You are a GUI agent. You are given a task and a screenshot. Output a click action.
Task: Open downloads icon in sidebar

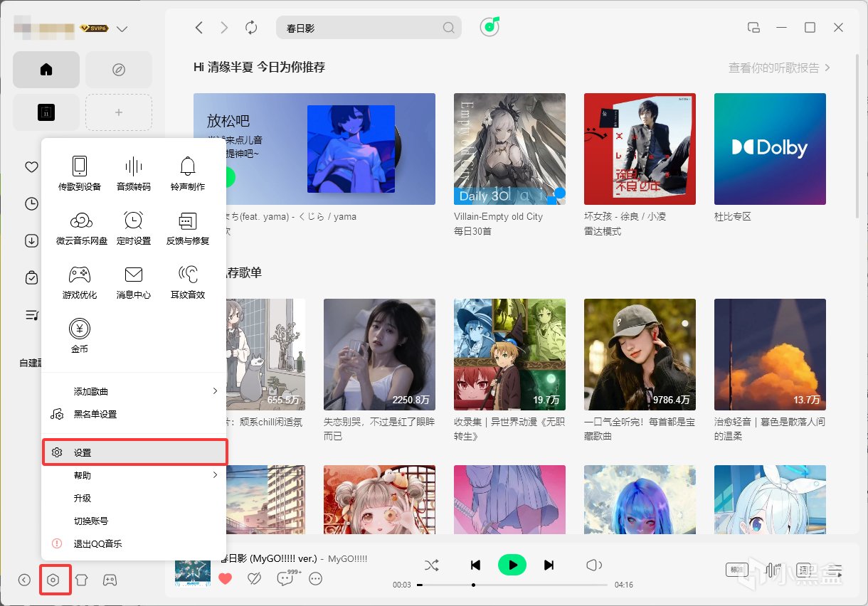point(31,241)
